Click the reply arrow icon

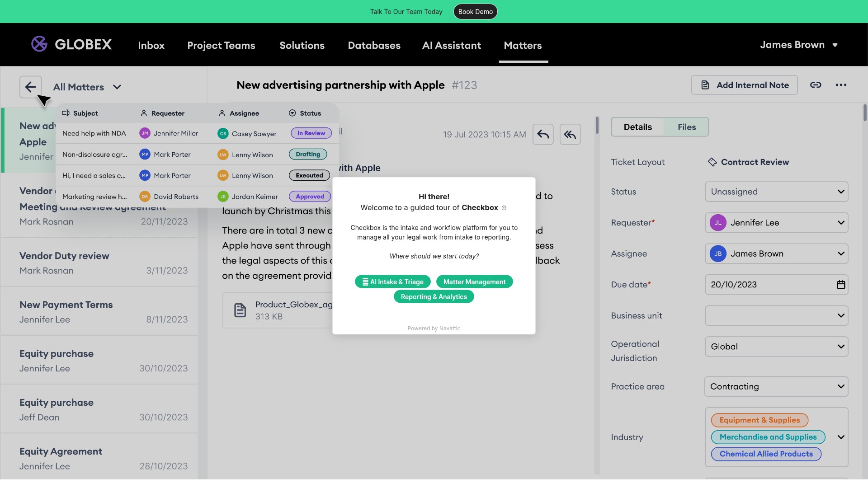click(x=543, y=134)
